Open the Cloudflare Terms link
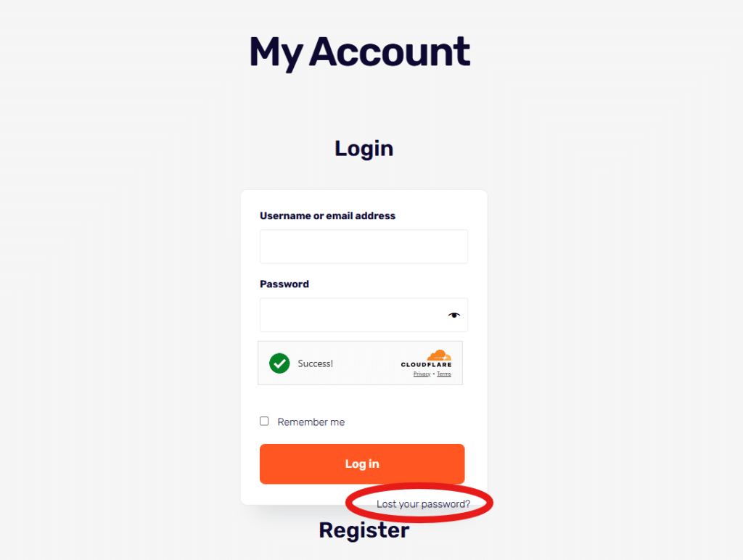The height and width of the screenshot is (560, 743). tap(444, 374)
